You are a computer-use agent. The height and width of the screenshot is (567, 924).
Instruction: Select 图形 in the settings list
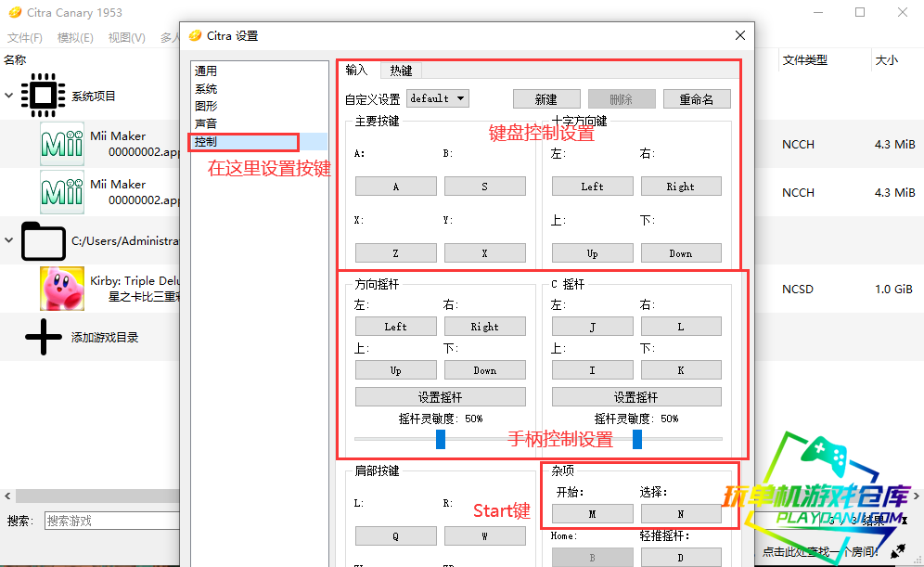pos(206,107)
